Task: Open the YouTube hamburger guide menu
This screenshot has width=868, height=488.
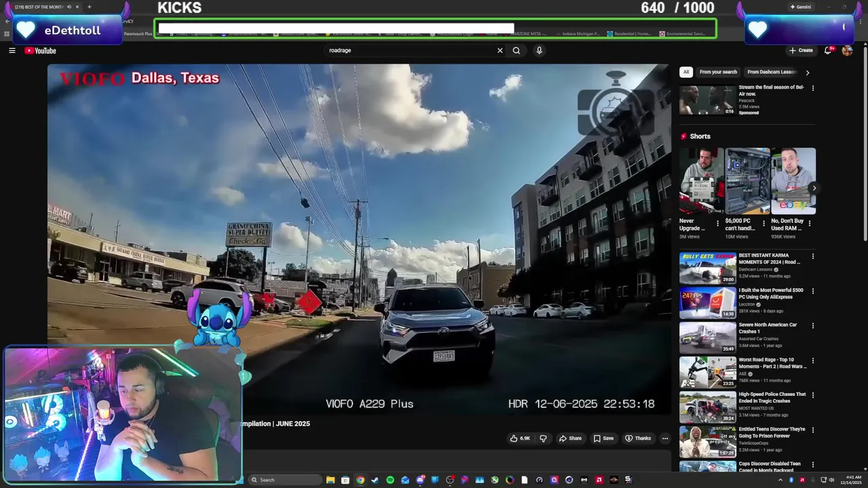Action: pyautogui.click(x=12, y=50)
